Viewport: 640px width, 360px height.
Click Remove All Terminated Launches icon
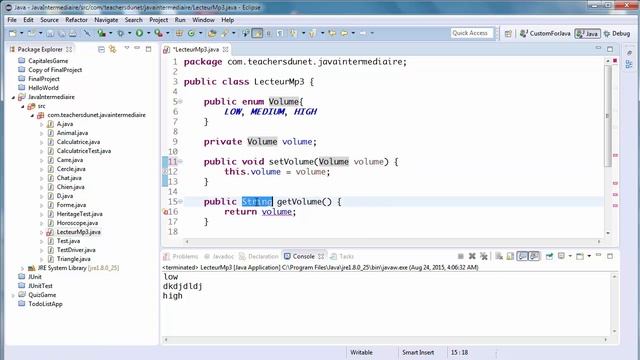coord(484,256)
